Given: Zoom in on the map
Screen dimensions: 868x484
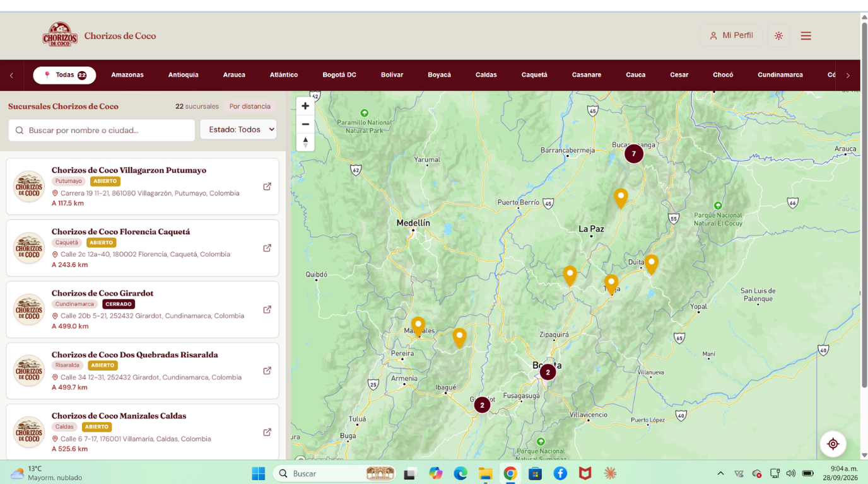Looking at the screenshot, I should 305,106.
